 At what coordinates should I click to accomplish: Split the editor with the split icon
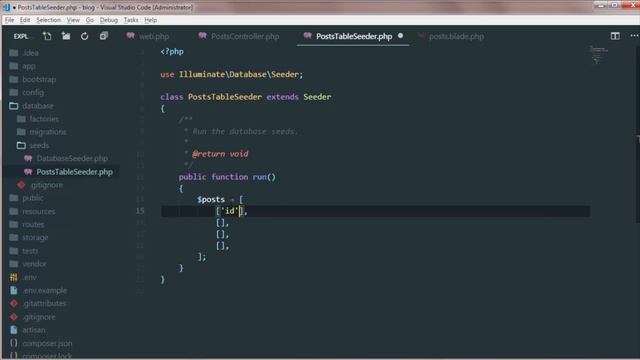click(x=615, y=36)
